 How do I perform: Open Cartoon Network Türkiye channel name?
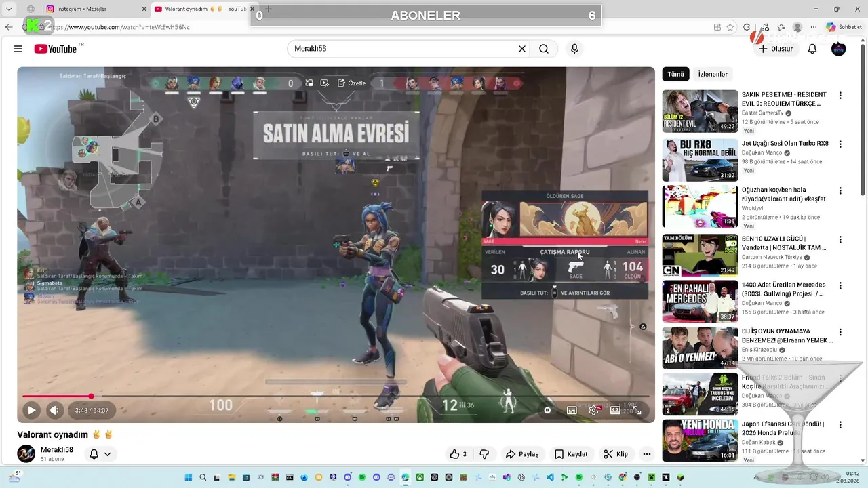772,258
